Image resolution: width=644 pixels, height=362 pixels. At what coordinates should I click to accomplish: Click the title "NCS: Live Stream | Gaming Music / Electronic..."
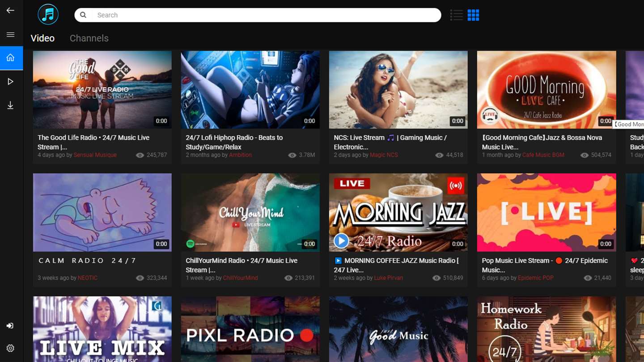[390, 142]
